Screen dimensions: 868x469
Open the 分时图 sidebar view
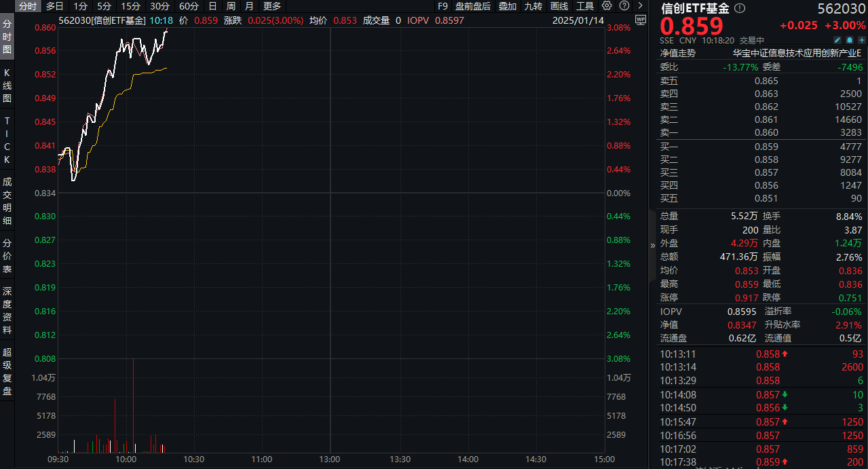click(x=7, y=37)
